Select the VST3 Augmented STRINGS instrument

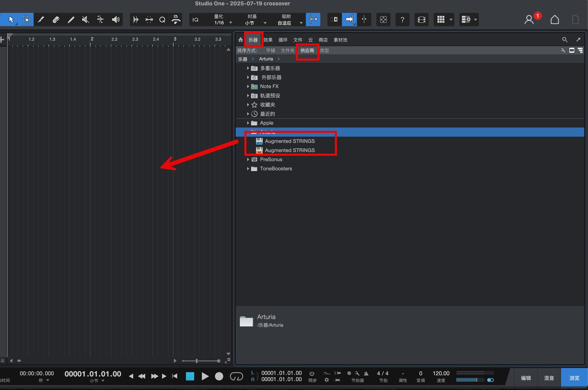coord(290,141)
